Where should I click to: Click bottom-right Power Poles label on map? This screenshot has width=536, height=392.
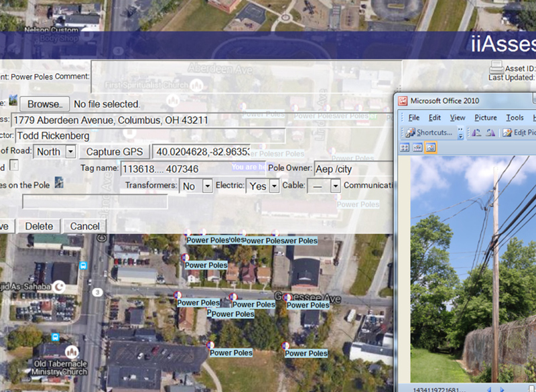[306, 353]
